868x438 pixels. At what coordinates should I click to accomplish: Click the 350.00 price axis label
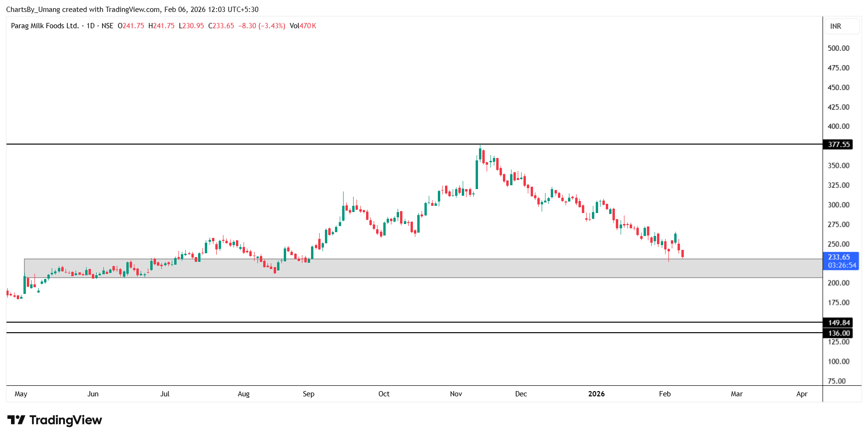click(x=838, y=166)
